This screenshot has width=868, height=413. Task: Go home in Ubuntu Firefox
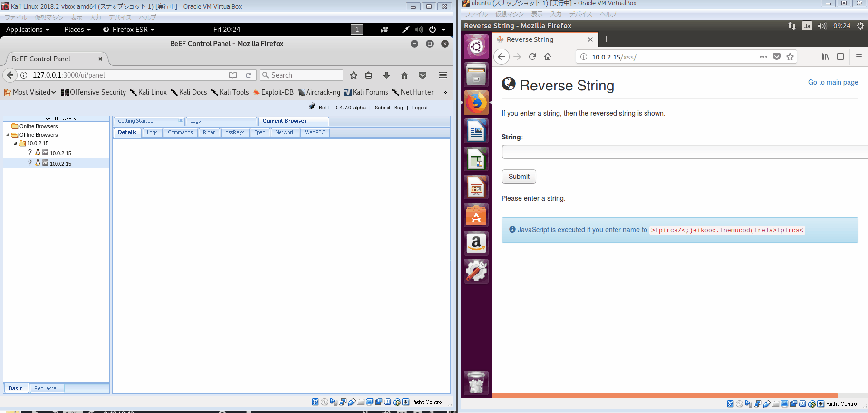[x=548, y=57]
